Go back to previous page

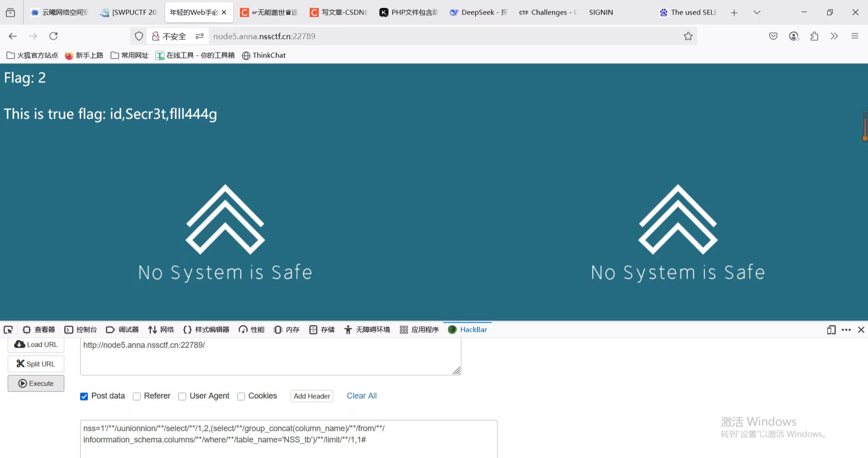[13, 36]
